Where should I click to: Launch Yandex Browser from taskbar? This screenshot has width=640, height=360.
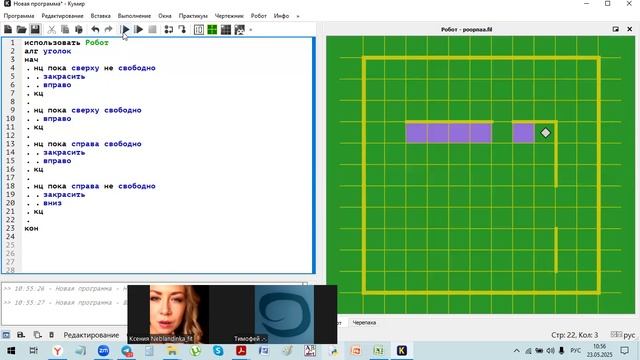(x=58, y=351)
